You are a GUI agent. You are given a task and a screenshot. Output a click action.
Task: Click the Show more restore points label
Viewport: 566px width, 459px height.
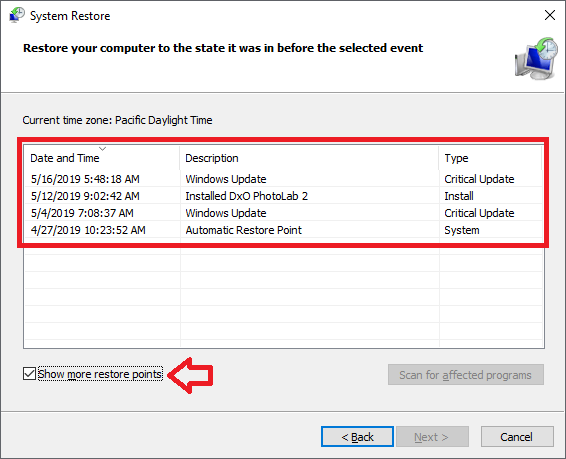(100, 374)
